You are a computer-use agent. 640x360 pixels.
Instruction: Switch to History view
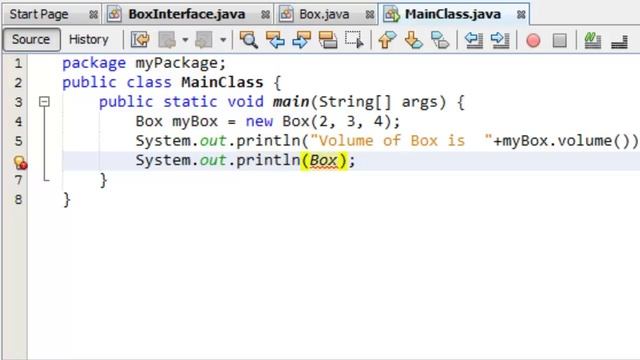point(89,40)
